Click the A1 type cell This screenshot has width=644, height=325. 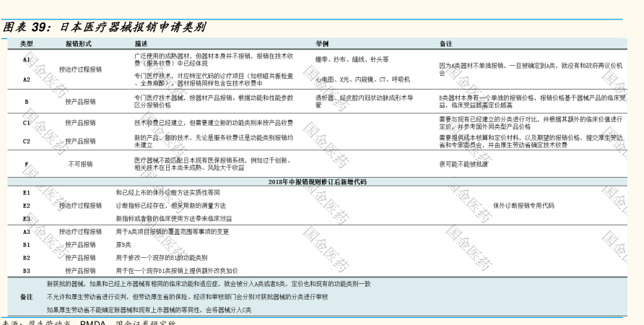[x=26, y=59]
